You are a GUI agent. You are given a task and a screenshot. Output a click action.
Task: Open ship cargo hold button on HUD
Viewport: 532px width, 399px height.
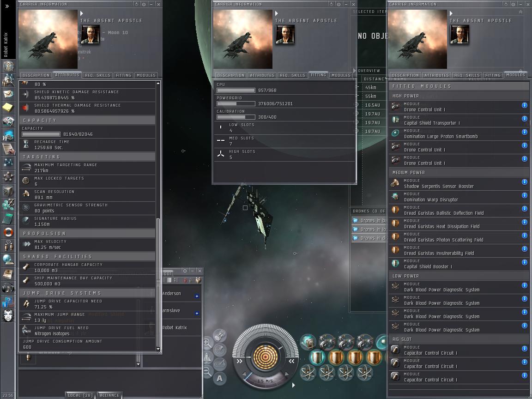click(x=220, y=336)
